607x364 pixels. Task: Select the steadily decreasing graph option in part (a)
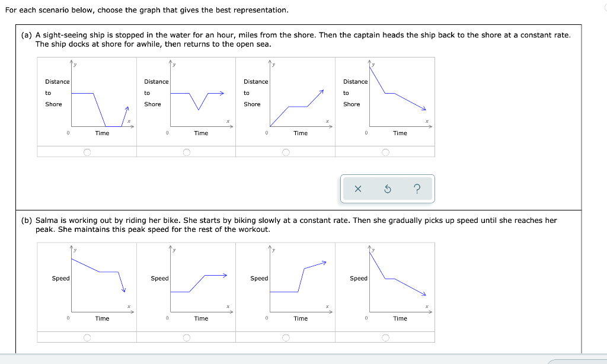click(x=386, y=152)
